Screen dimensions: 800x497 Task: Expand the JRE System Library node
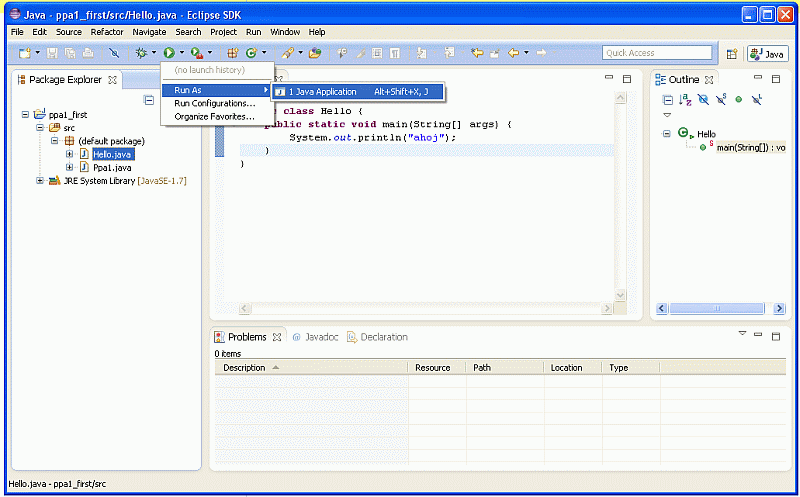[40, 181]
